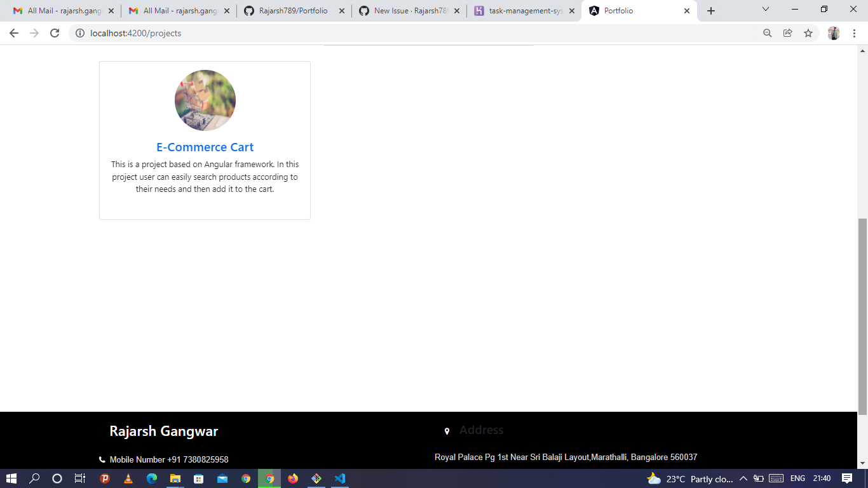Viewport: 868px width, 488px height.
Task: Click the location pin icon beside Address
Action: [447, 431]
